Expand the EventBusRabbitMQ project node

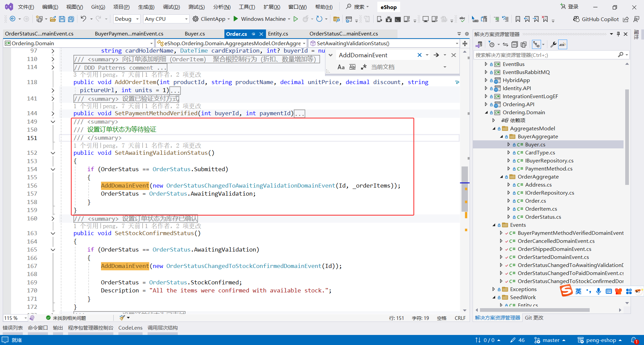click(x=486, y=72)
